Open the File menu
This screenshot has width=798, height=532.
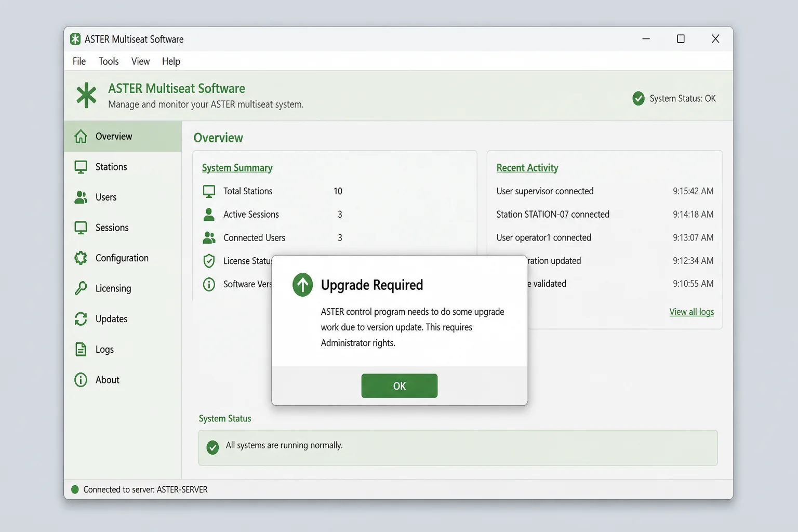(x=79, y=61)
